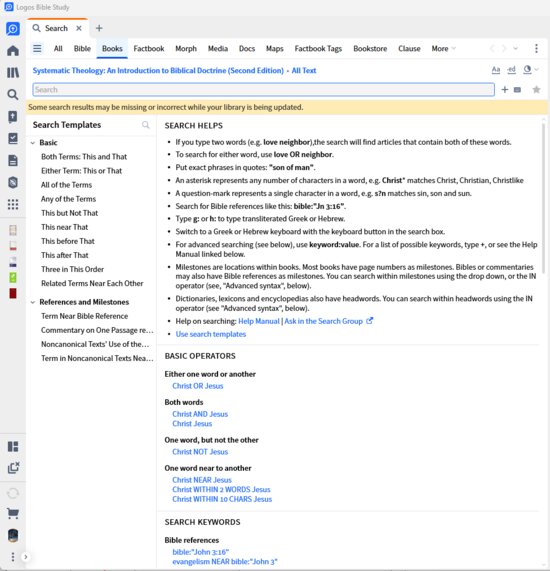Open the history dropdown arrow next to navigation arrows
The width and height of the screenshot is (550, 571).
[515, 48]
